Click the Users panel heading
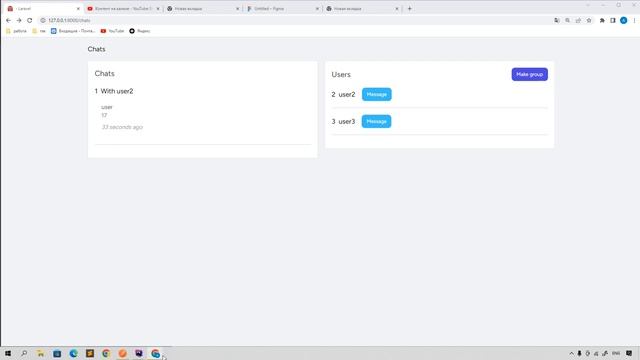The image size is (640, 360). [x=341, y=74]
